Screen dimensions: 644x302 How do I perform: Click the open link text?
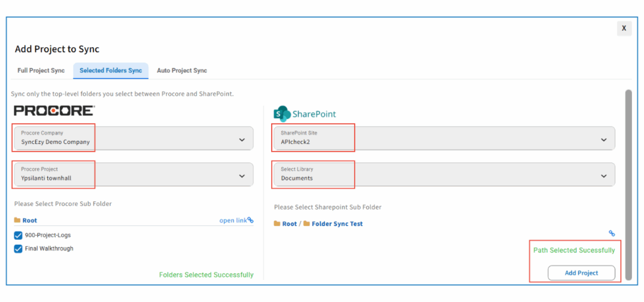(233, 220)
